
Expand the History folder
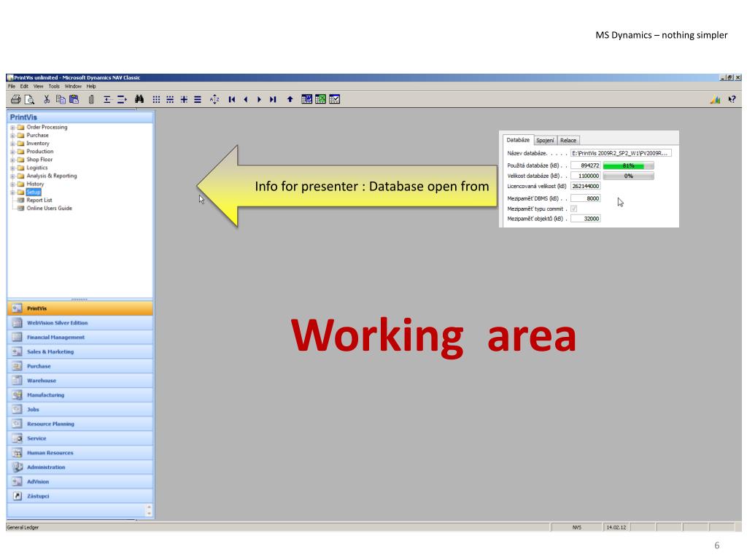[x=12, y=184]
